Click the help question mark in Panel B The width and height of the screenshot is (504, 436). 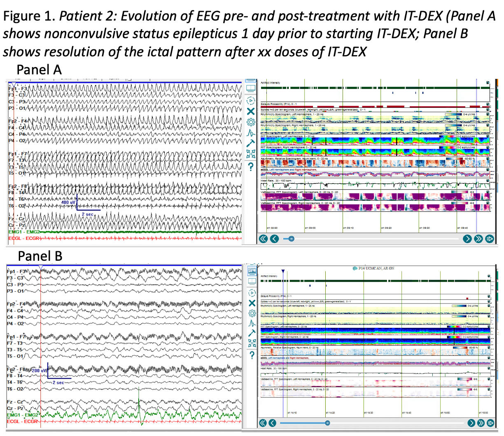click(x=252, y=355)
